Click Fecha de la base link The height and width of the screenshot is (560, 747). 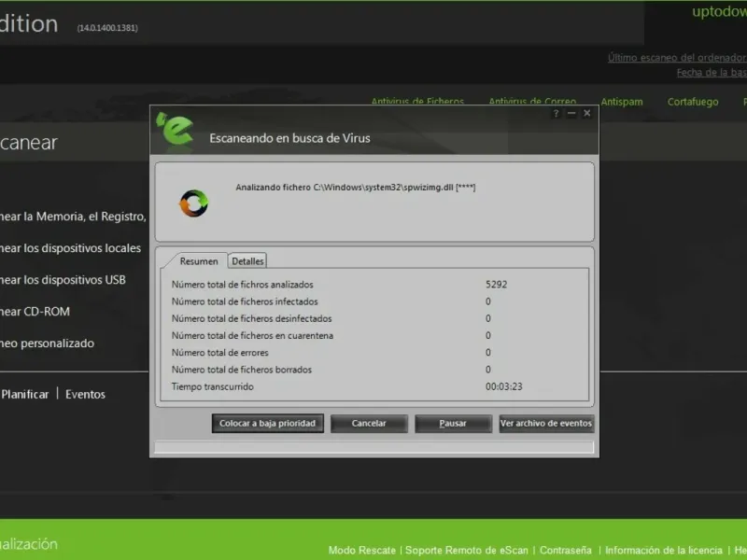[712, 73]
